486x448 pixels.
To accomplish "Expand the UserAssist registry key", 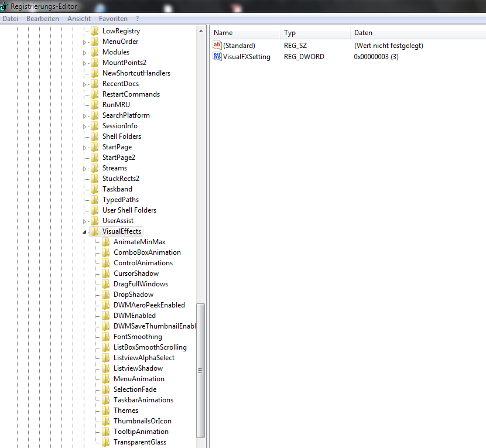I will (85, 221).
